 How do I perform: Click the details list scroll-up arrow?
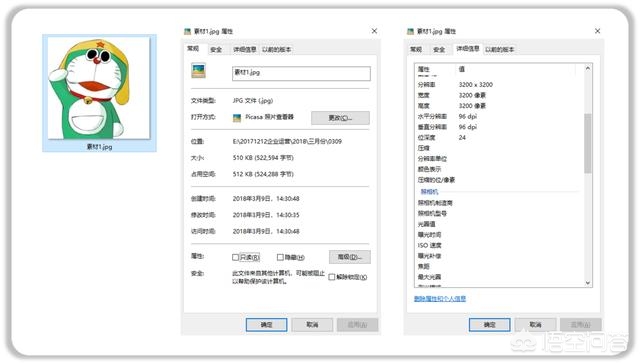point(588,69)
